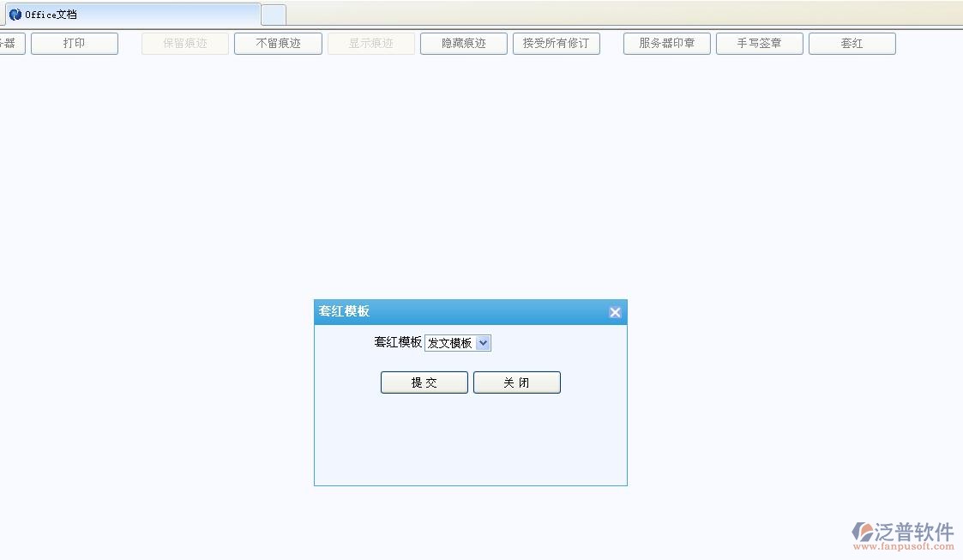
Task: 点击保留痕迹按钮
Action: 184,43
